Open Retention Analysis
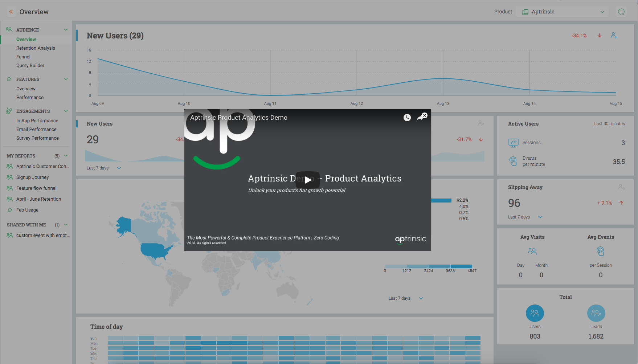The height and width of the screenshot is (364, 638). point(36,48)
